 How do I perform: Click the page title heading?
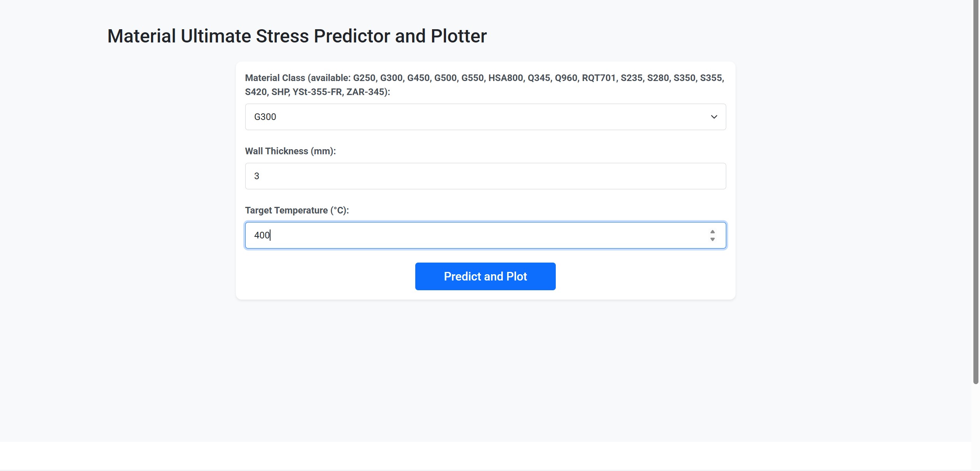(x=297, y=36)
